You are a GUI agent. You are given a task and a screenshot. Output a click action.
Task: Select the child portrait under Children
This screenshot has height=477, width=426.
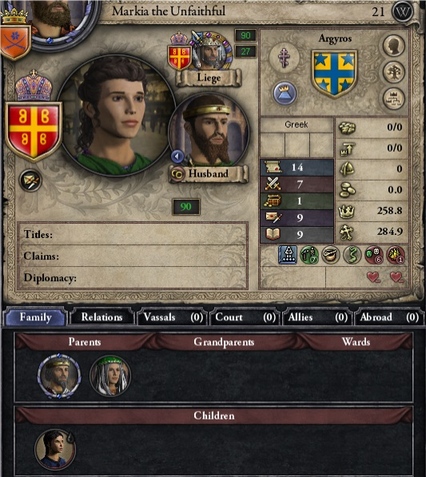click(55, 449)
